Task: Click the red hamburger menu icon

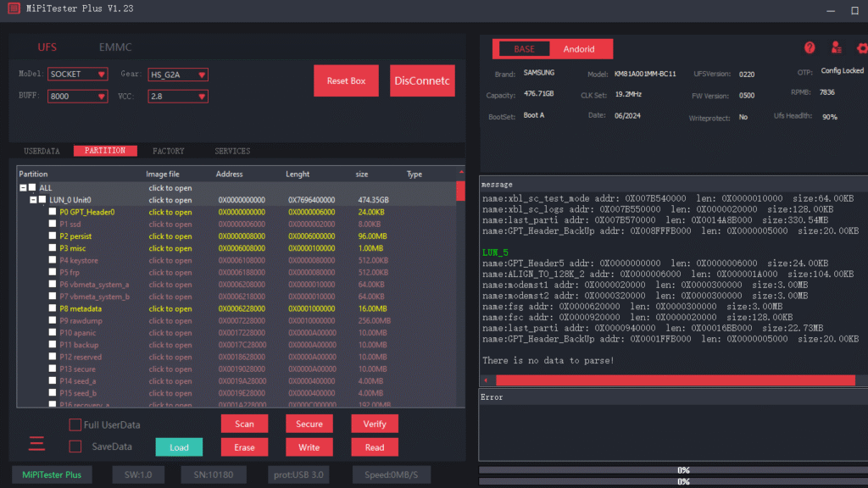Action: 36,443
